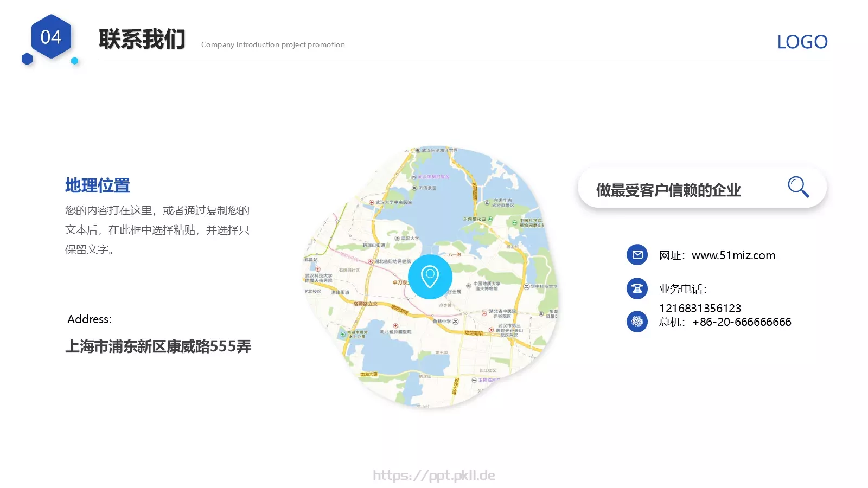Click the map image of the lake
Image resolution: width=868 pixels, height=488 pixels.
coord(430,277)
